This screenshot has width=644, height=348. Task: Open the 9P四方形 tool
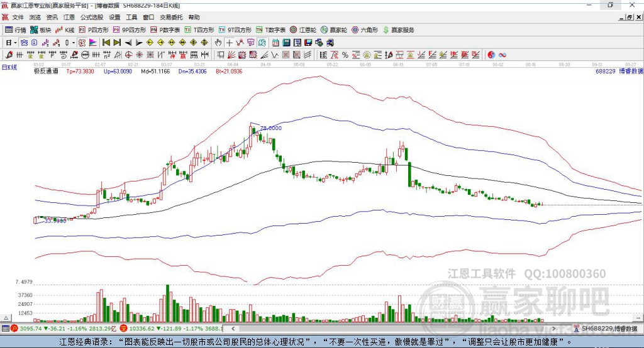click(130, 30)
